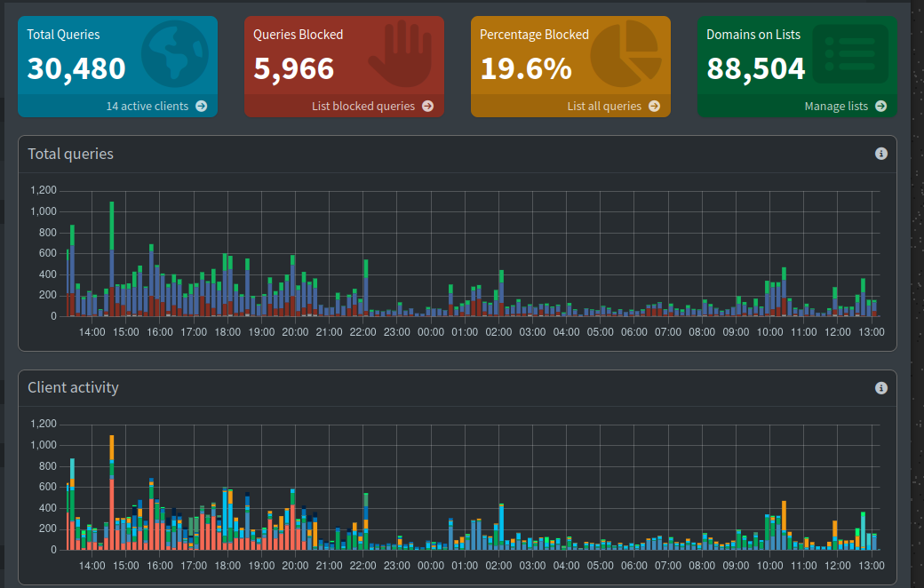Click the 19.6% Percentage Blocked value

(x=526, y=68)
